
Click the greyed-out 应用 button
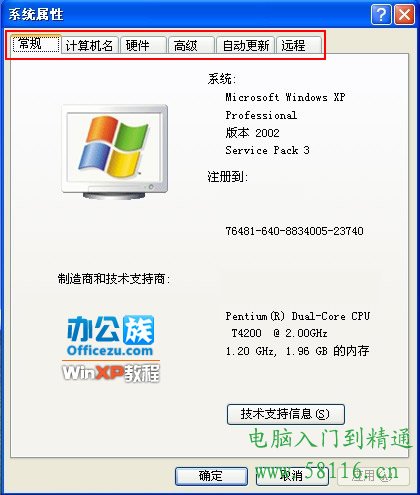[x=373, y=476]
